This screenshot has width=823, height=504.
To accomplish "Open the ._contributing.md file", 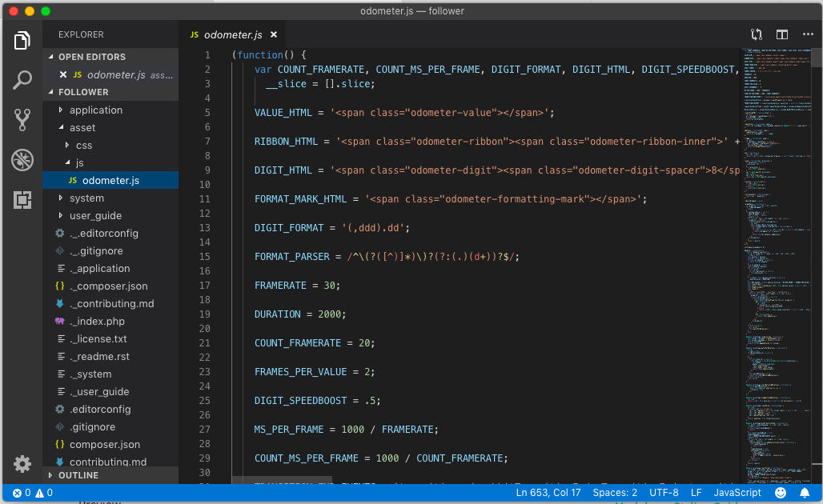I will 110,304.
